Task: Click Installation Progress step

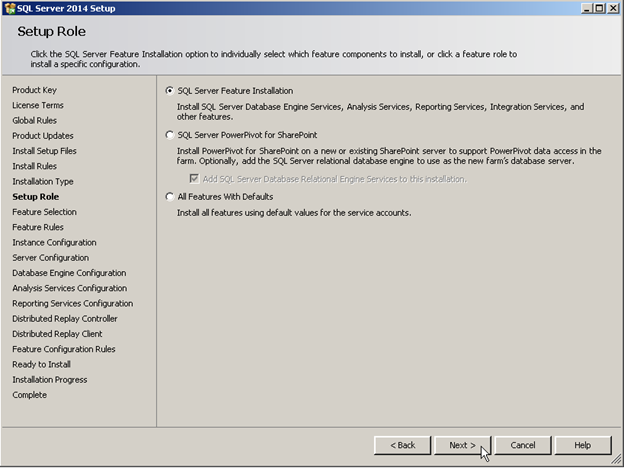Action: coord(50,380)
